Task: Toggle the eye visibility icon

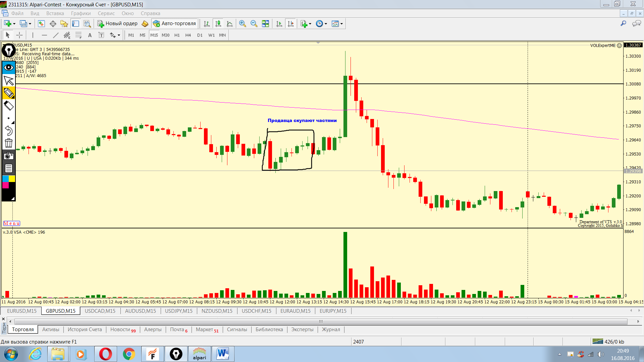Action: point(9,67)
